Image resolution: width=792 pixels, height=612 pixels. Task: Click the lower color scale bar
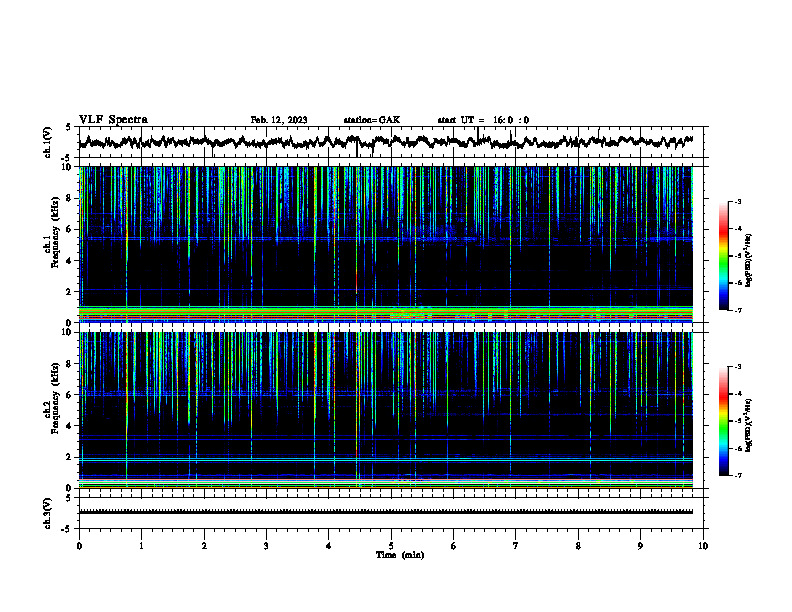(723, 421)
